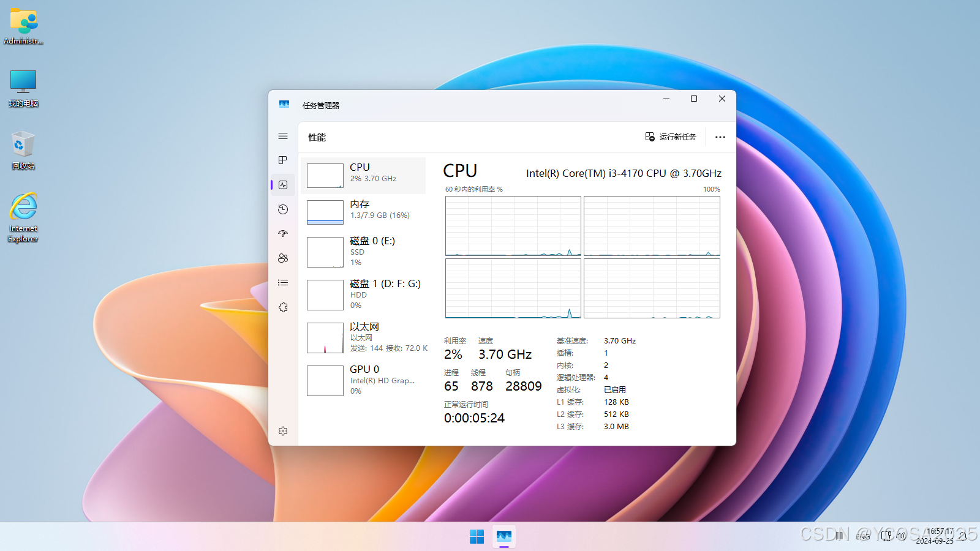Click the uptime value 0:00:05:24
This screenshot has height=551, width=980.
[474, 418]
